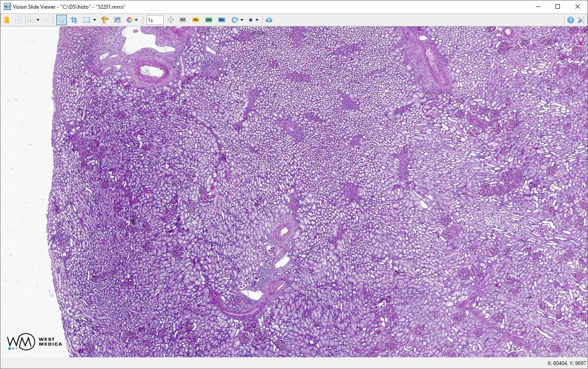Switch to 20x magnification
The height and width of the screenshot is (369, 588).
coord(209,20)
